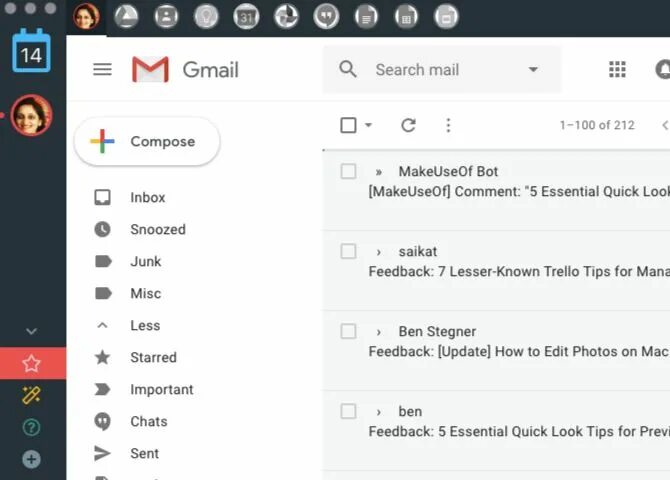This screenshot has height=480, width=670.
Task: Toggle the Gmail main menu hamburger icon
Action: tap(103, 69)
